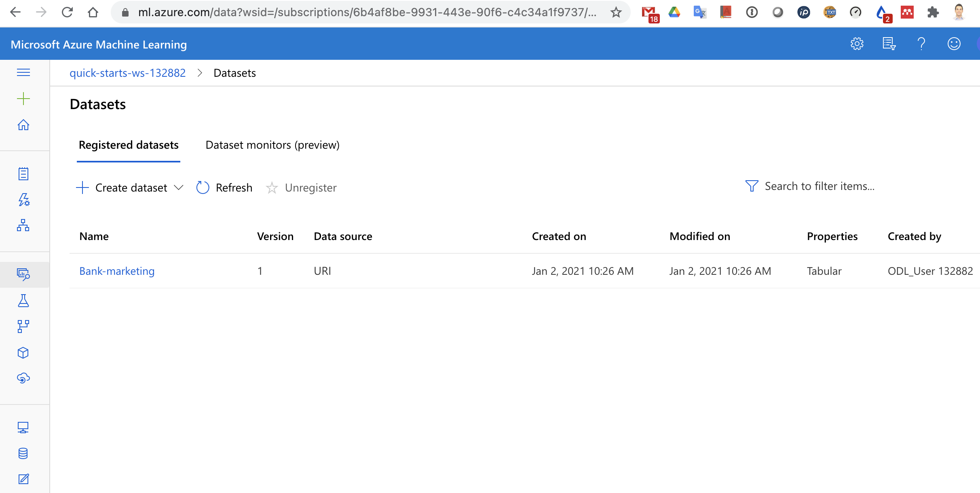This screenshot has width=980, height=493.
Task: Expand the hamburger navigation menu
Action: coord(23,72)
